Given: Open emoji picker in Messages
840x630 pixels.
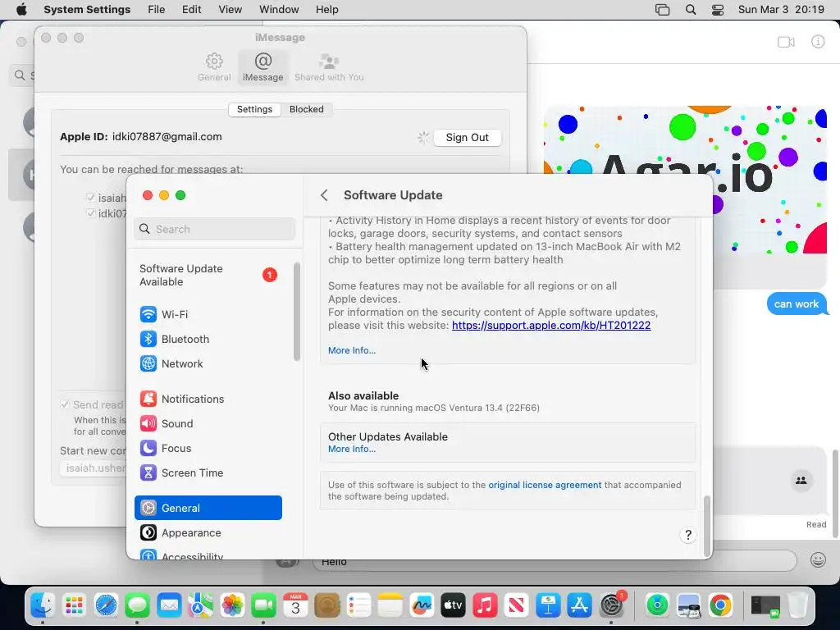Looking at the screenshot, I should pyautogui.click(x=818, y=560).
